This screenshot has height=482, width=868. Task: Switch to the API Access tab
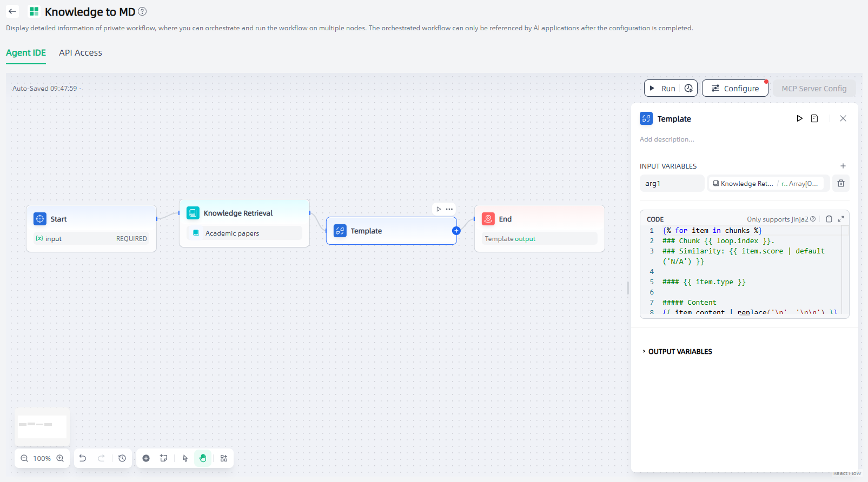[81, 52]
